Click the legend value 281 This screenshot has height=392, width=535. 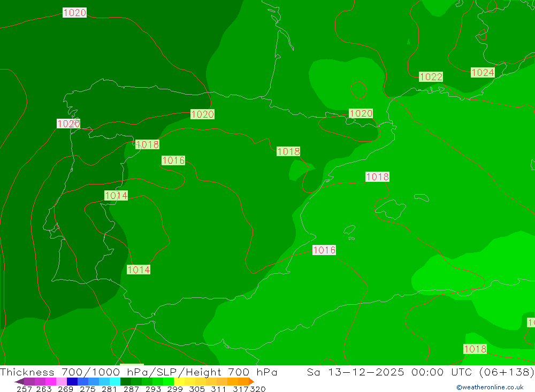(x=109, y=389)
